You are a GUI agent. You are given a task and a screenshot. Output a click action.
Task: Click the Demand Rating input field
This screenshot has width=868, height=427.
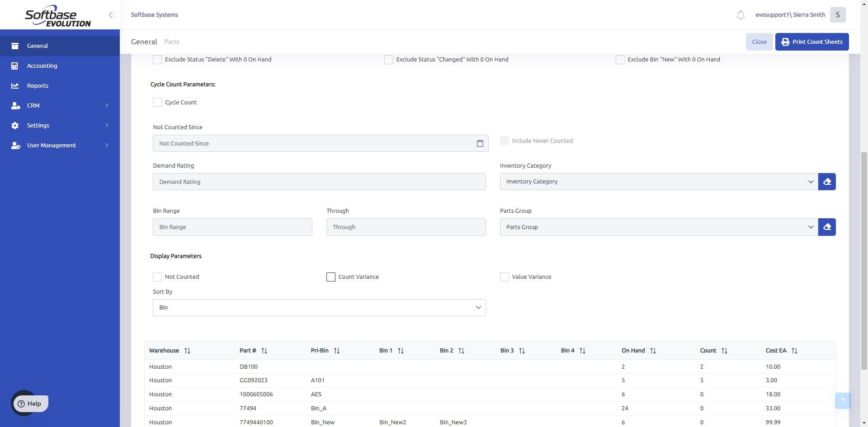click(319, 182)
